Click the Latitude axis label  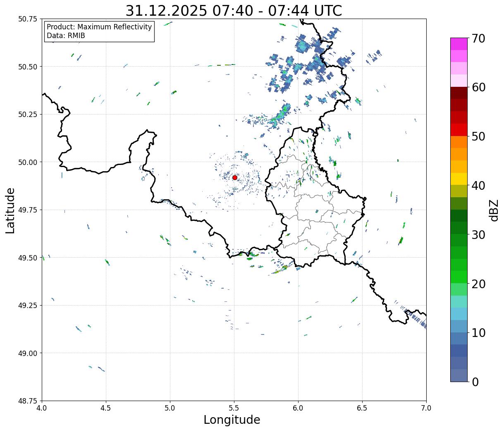(10, 210)
